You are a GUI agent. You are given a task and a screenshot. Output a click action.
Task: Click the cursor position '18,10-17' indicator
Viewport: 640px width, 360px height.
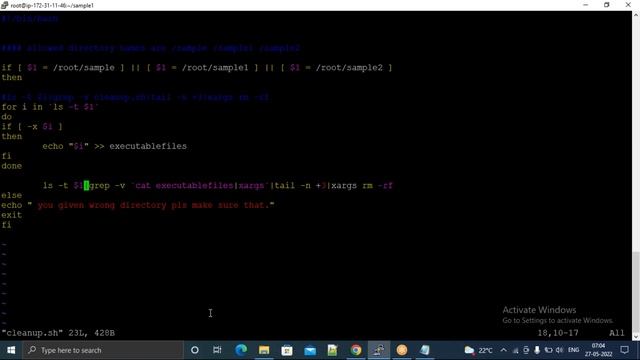(x=558, y=333)
